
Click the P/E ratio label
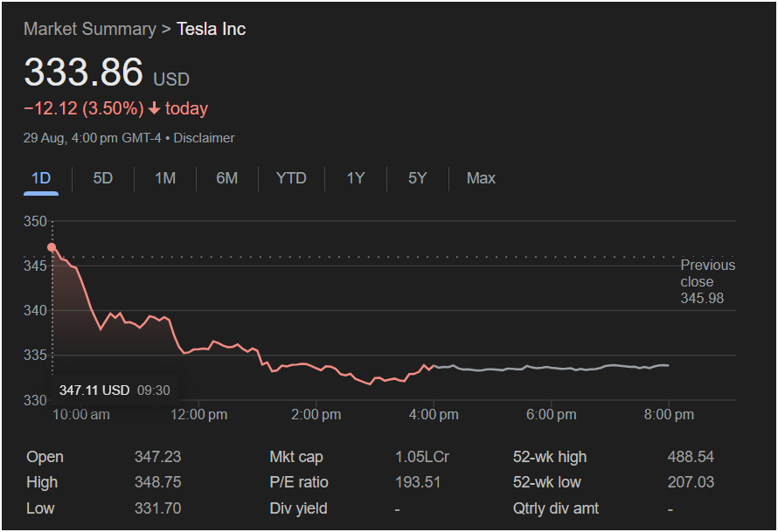pyautogui.click(x=297, y=482)
